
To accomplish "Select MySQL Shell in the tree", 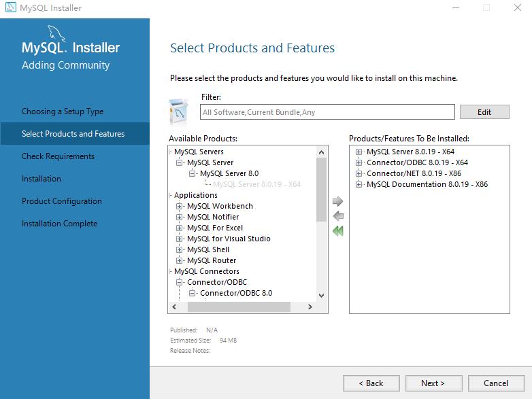I will click(208, 249).
